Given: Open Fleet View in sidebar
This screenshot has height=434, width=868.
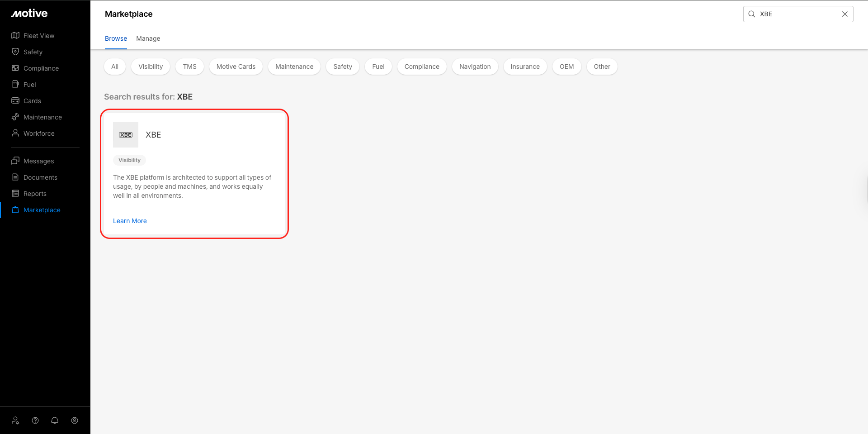Looking at the screenshot, I should click(x=39, y=36).
